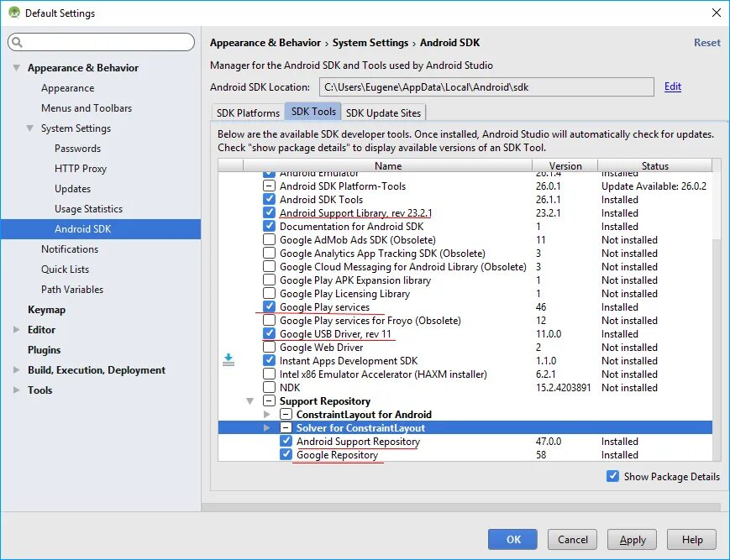Check Intel x86 Emulator Accelerator HAXM

click(269, 374)
